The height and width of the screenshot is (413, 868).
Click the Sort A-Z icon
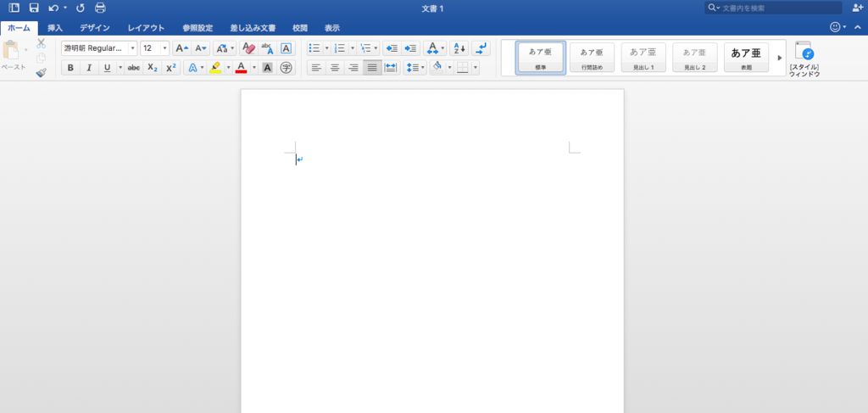click(x=459, y=48)
